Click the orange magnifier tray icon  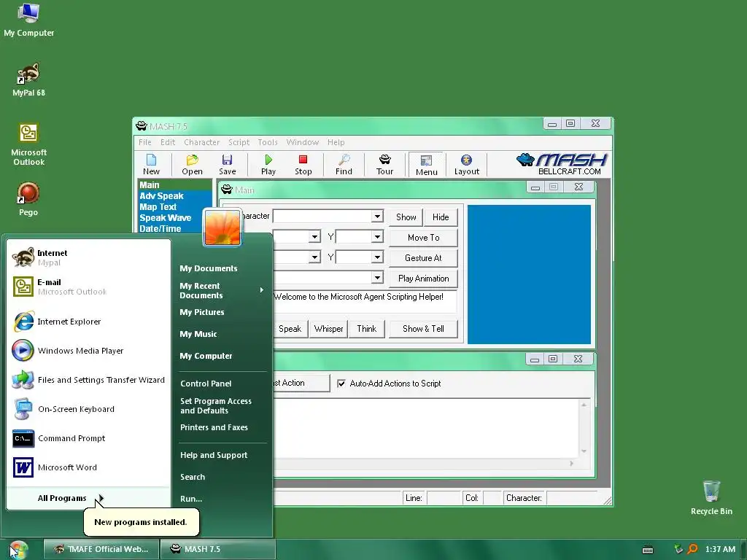693,549
